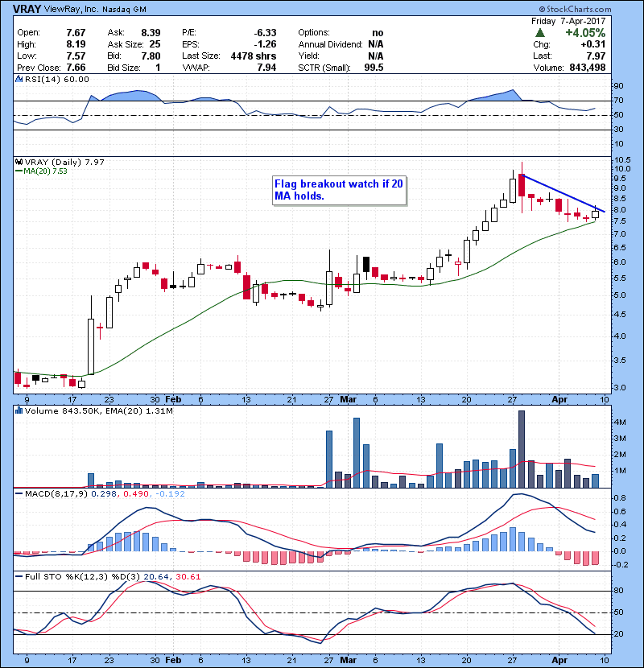Click the Options value 'no'
The image size is (644, 668).
click(x=378, y=33)
